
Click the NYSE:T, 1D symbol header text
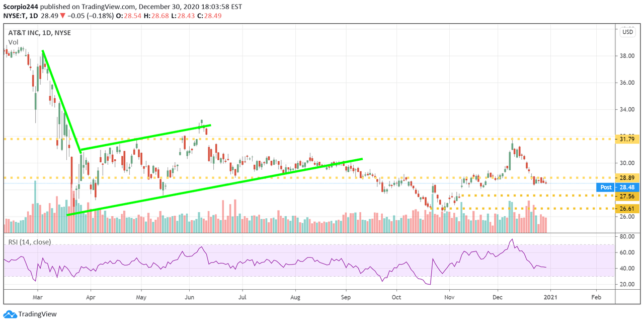pyautogui.click(x=20, y=16)
